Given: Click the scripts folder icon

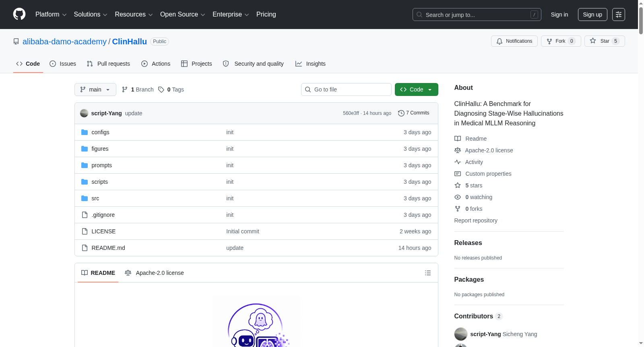Looking at the screenshot, I should (85, 182).
